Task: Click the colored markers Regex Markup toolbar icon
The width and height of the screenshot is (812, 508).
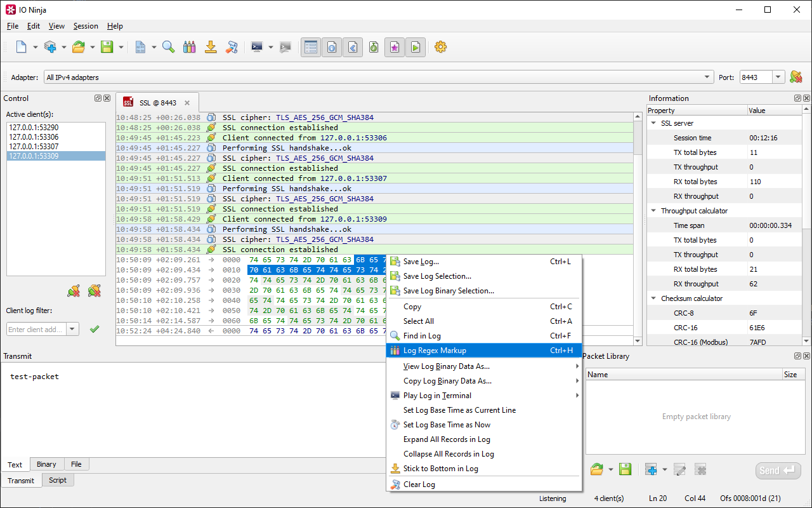Action: coord(189,47)
